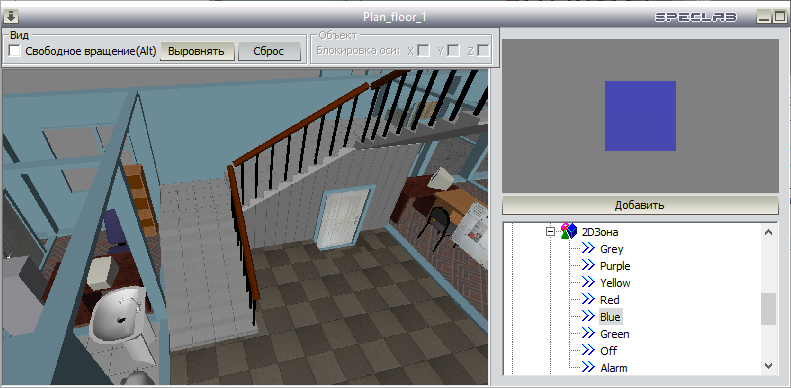Click the Выровнять button
The width and height of the screenshot is (791, 388).
click(198, 51)
